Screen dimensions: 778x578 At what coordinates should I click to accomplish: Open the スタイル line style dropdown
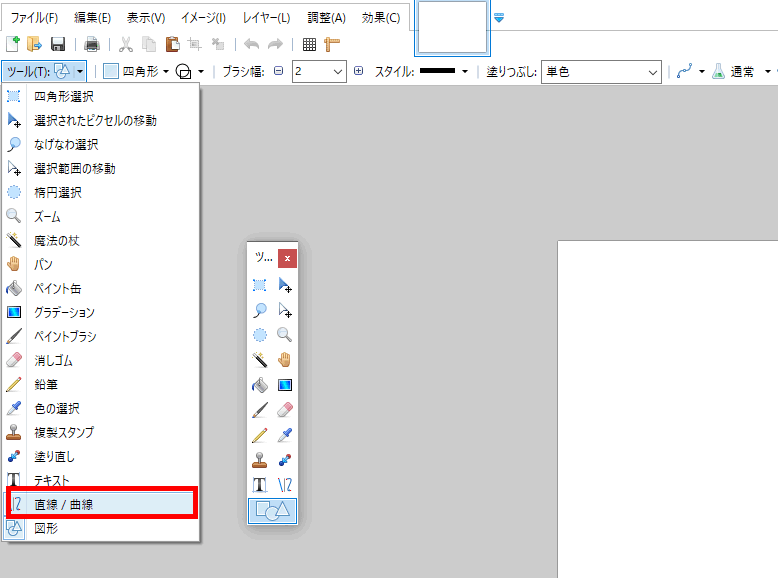click(465, 71)
